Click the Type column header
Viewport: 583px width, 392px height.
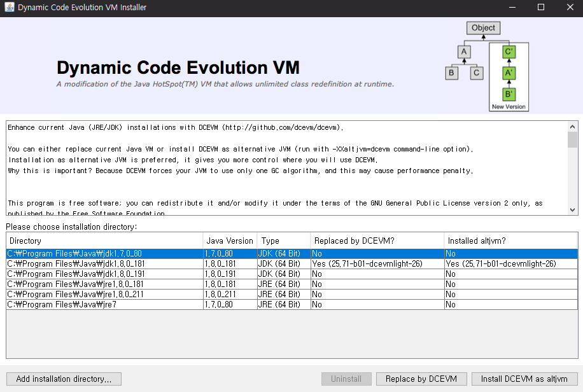click(284, 241)
